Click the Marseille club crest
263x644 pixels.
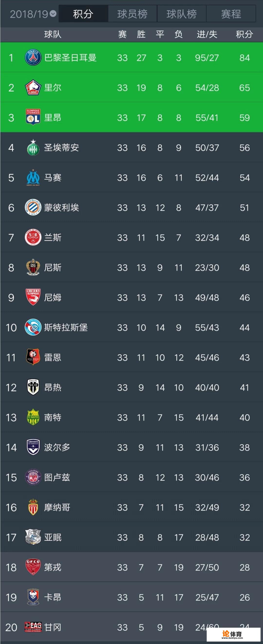coord(33,177)
